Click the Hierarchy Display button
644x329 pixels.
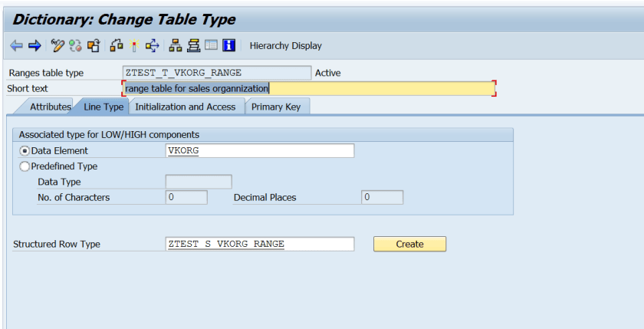285,45
